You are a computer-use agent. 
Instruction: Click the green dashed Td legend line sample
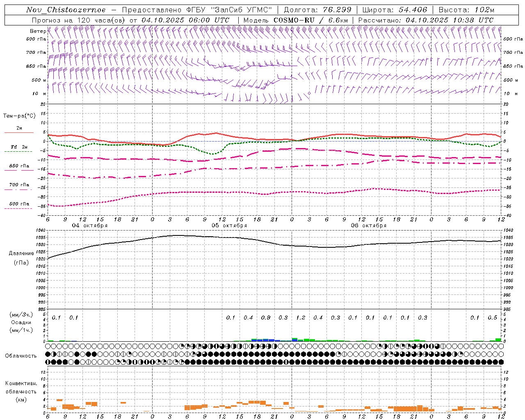19,151
